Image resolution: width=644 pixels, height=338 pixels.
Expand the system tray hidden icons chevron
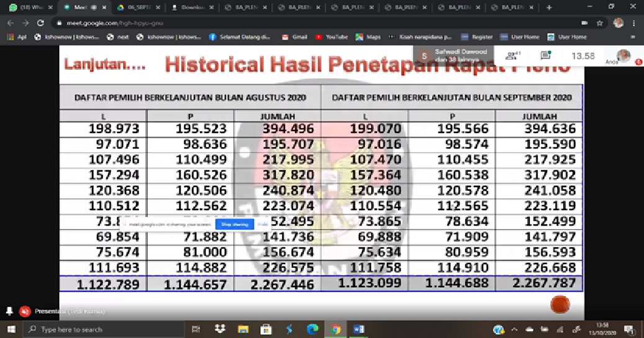point(515,329)
